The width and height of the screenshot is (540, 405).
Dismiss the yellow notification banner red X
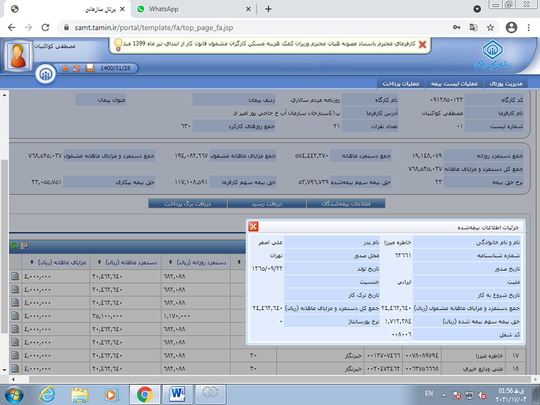[x=423, y=44]
